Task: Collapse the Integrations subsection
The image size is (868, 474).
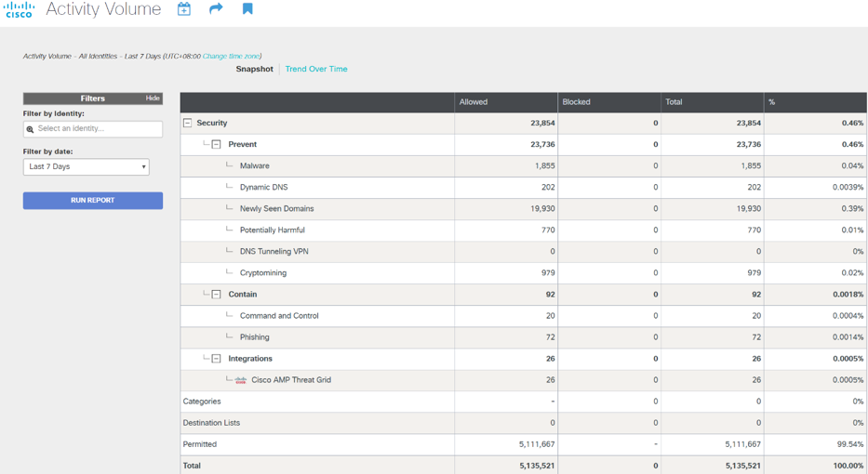Action: point(216,359)
